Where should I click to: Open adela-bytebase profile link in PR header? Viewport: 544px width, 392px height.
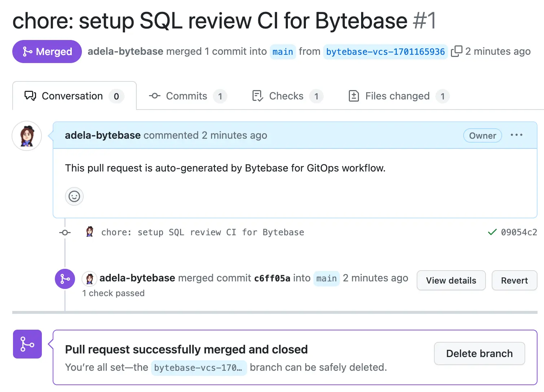126,52
